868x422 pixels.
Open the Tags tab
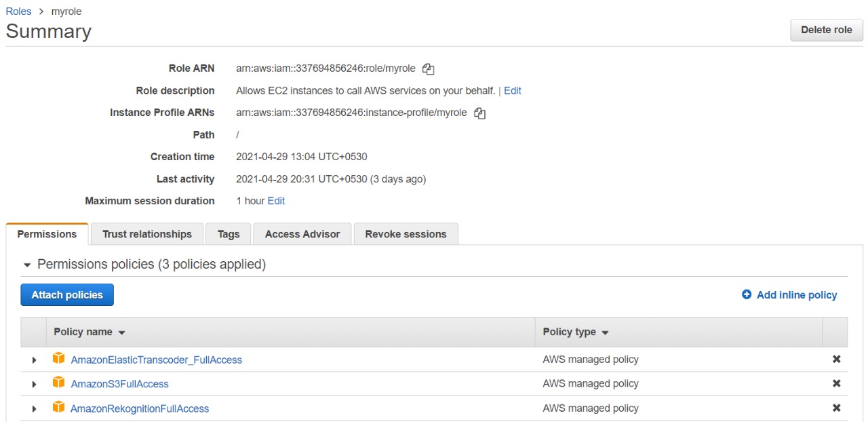coord(229,234)
